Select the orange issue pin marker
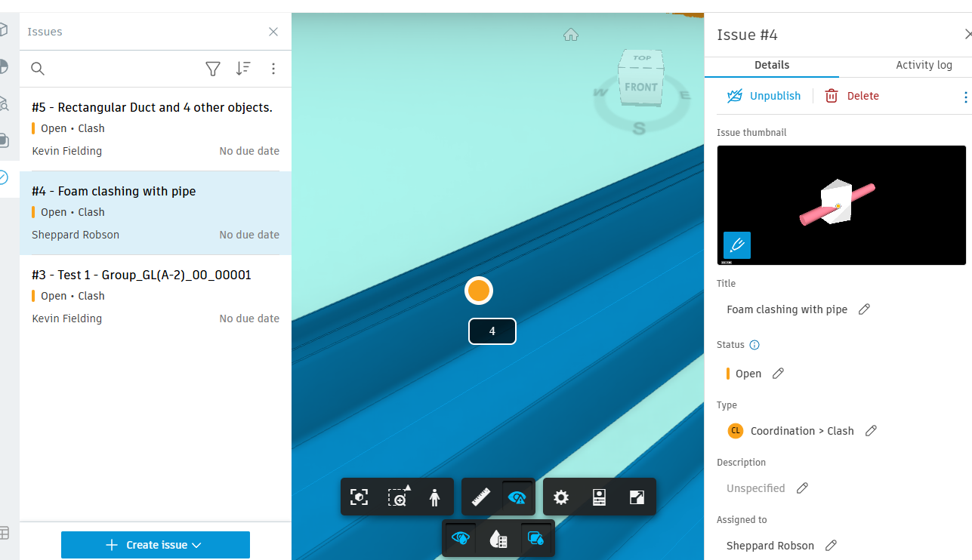972x560 pixels. 479,291
